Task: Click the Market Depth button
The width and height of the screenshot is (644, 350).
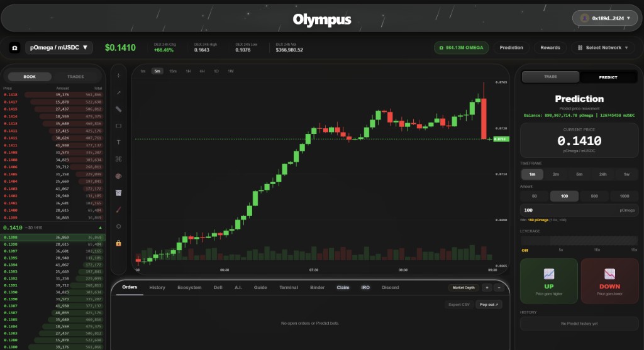Action: click(464, 288)
